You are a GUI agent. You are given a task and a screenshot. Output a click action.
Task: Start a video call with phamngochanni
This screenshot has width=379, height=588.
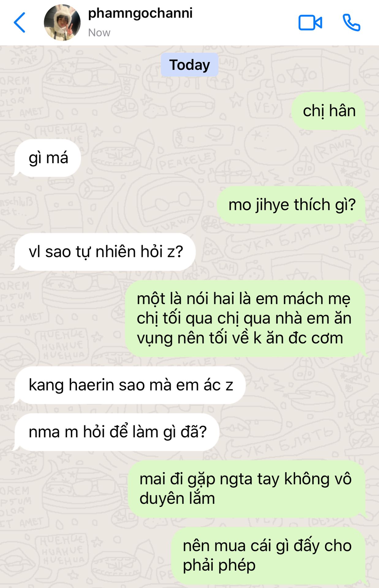click(310, 23)
